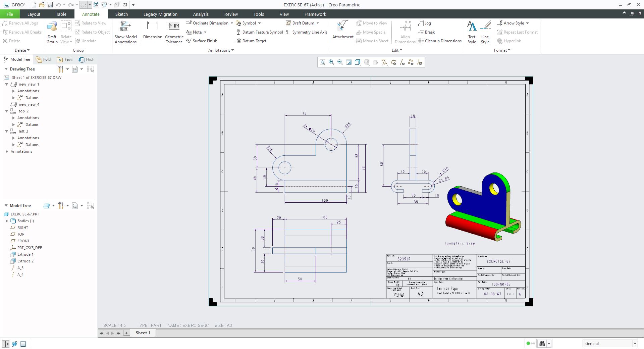The image size is (644, 349).
Task: Open the Arrow Style dropdown
Action: tap(527, 23)
